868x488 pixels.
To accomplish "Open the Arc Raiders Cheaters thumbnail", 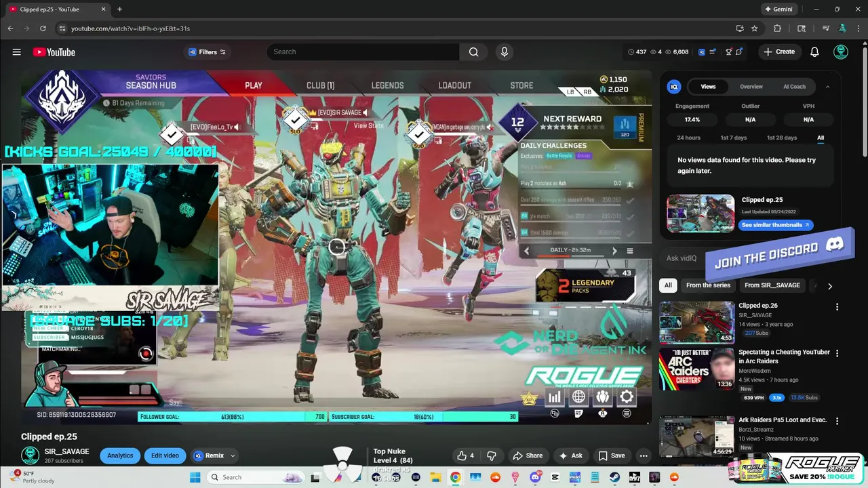I will tap(696, 369).
